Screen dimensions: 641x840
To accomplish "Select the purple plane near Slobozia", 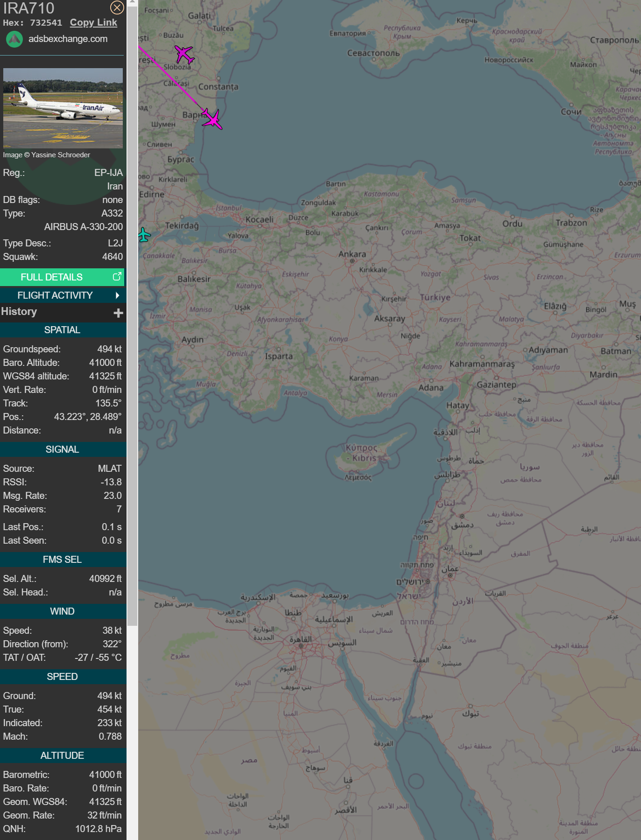I will coord(184,55).
